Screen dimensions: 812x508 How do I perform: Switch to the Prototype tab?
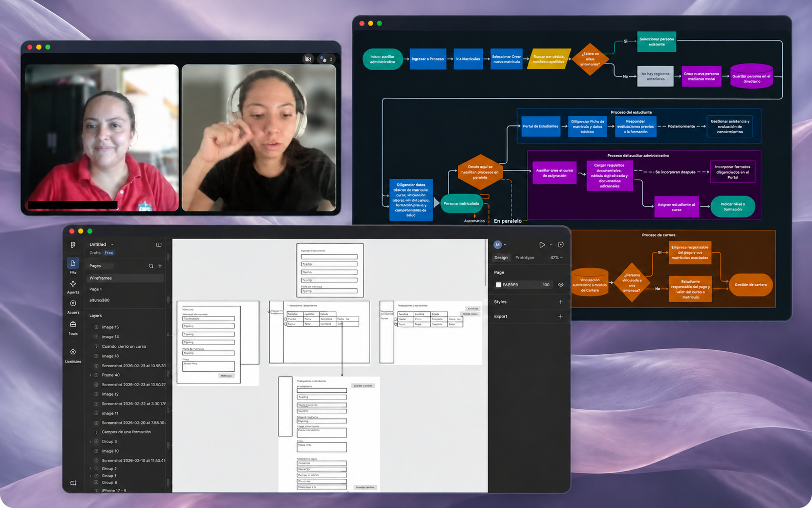tap(525, 258)
